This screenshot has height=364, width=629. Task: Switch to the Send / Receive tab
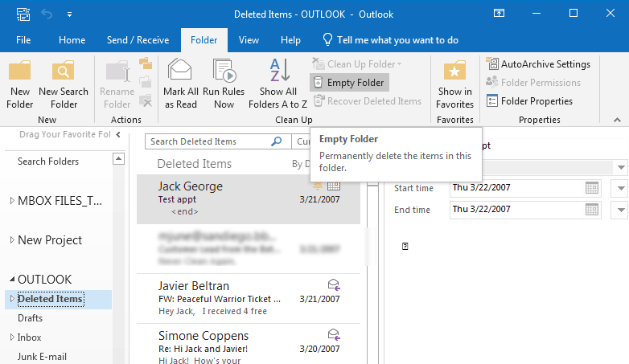point(138,40)
